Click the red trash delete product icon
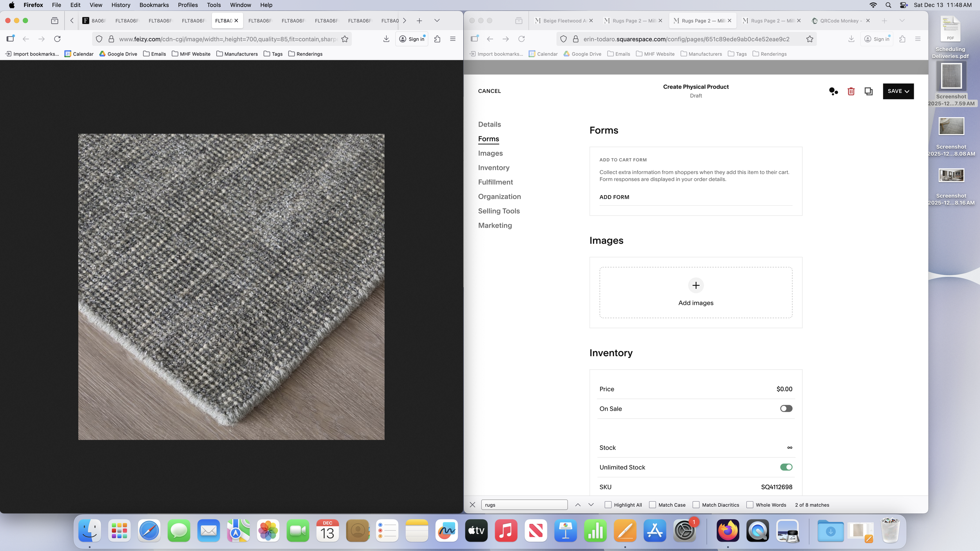 tap(851, 91)
